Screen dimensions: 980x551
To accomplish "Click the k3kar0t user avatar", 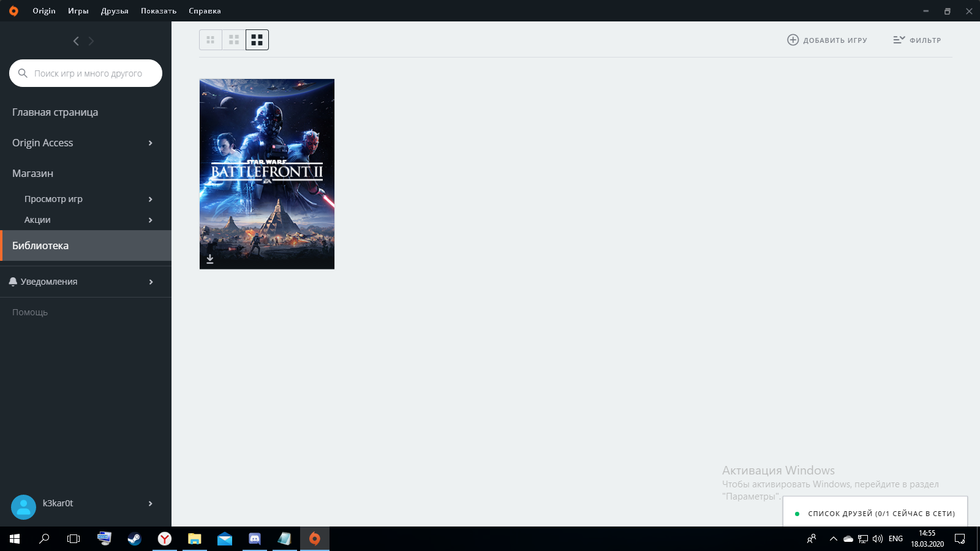I will coord(23,507).
